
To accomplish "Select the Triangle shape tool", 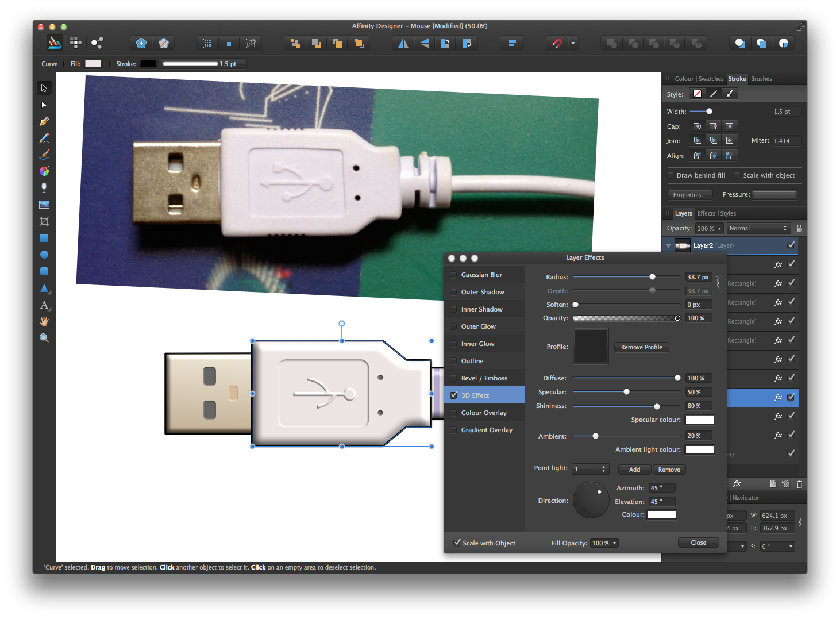I will click(x=44, y=288).
